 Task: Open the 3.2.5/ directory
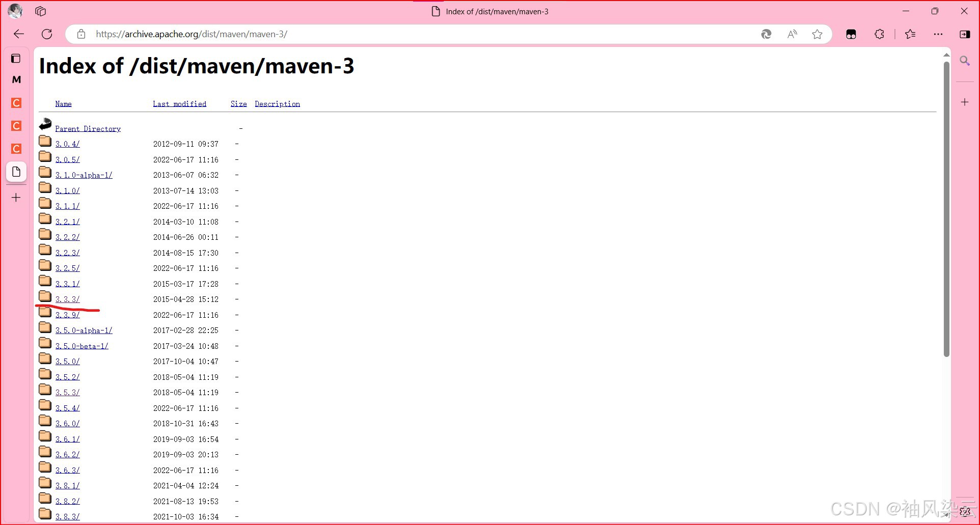(68, 268)
